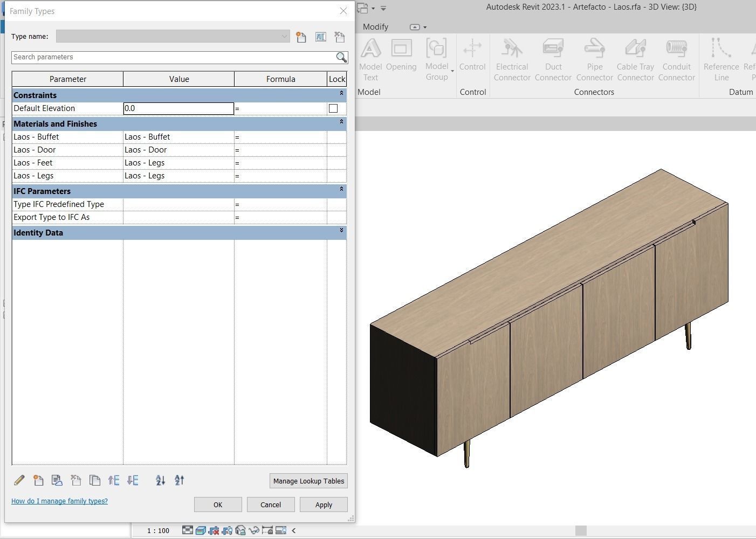Click the Laos - Feet value cell
The height and width of the screenshot is (539, 756).
tap(178, 163)
